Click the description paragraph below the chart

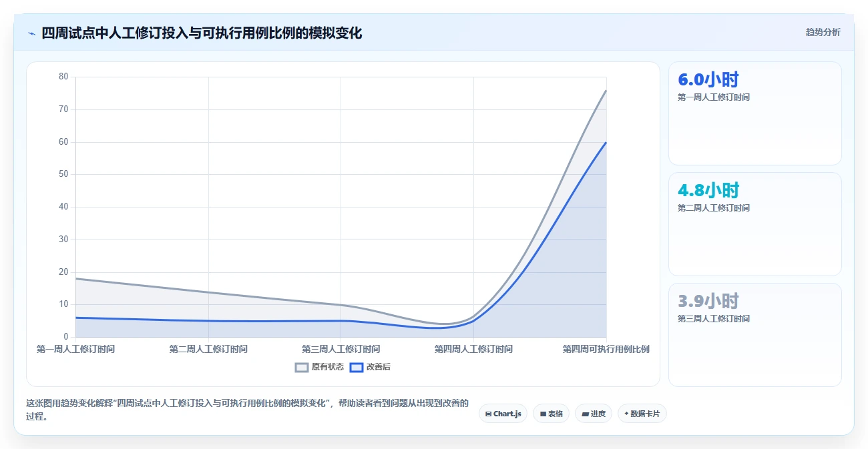[247, 410]
